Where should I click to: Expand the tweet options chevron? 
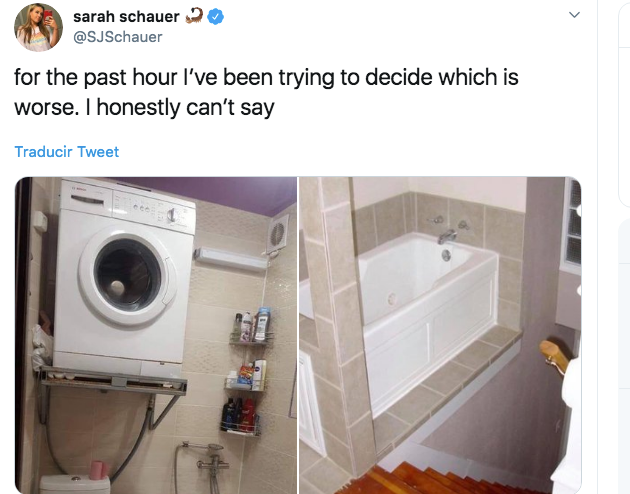575,15
